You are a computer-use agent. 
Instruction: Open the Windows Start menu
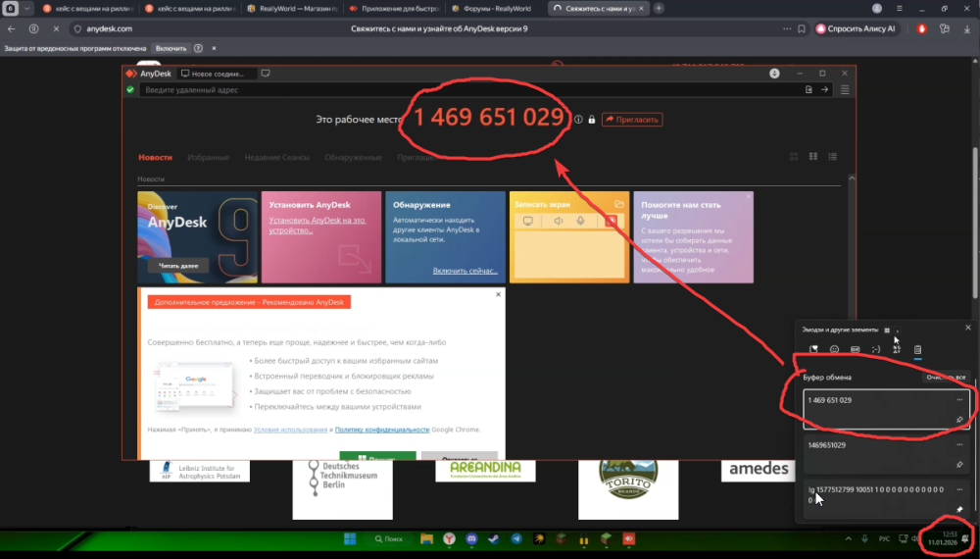[x=350, y=539]
